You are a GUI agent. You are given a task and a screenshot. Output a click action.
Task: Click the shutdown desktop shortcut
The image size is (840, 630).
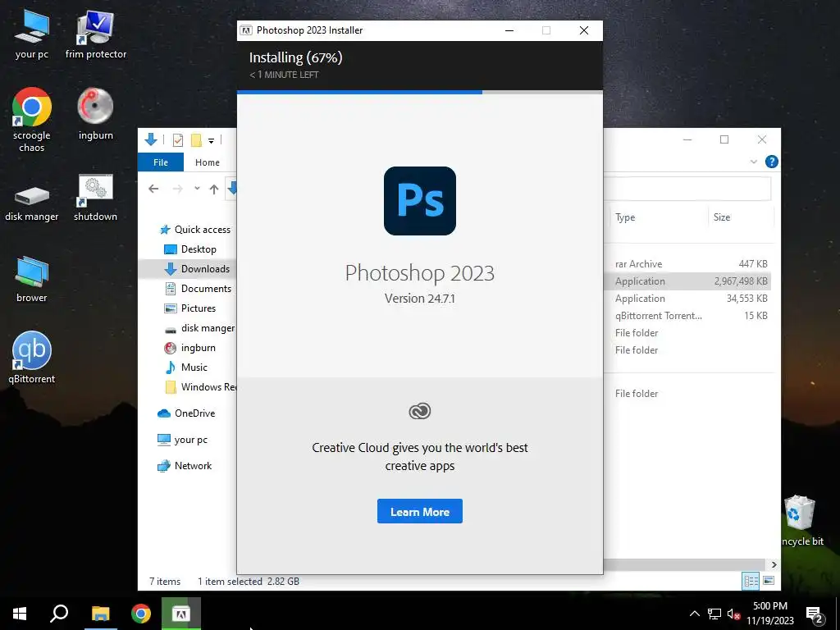click(x=95, y=197)
